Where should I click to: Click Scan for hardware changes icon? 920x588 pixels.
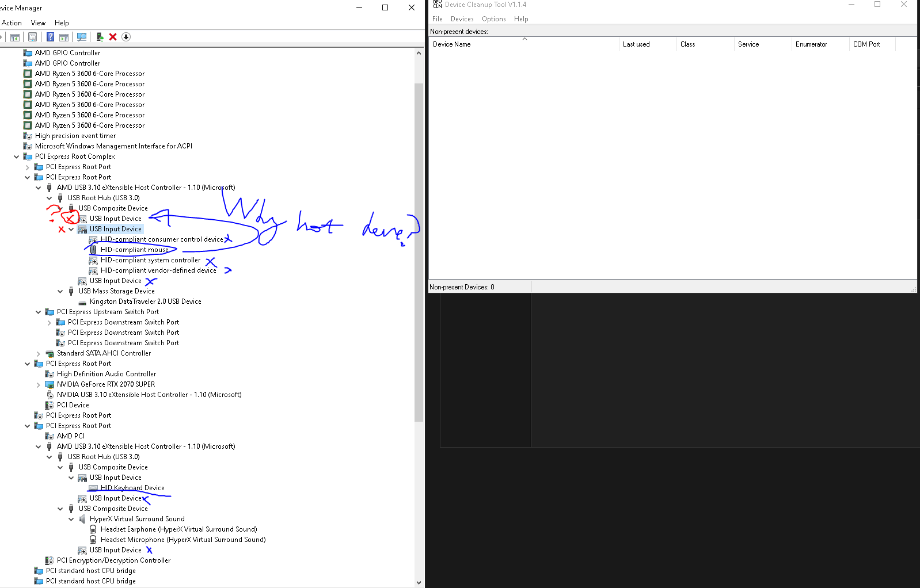[82, 37]
